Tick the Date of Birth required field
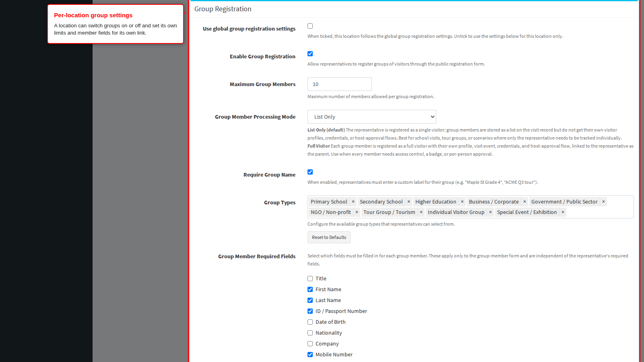644x362 pixels. tap(310, 322)
